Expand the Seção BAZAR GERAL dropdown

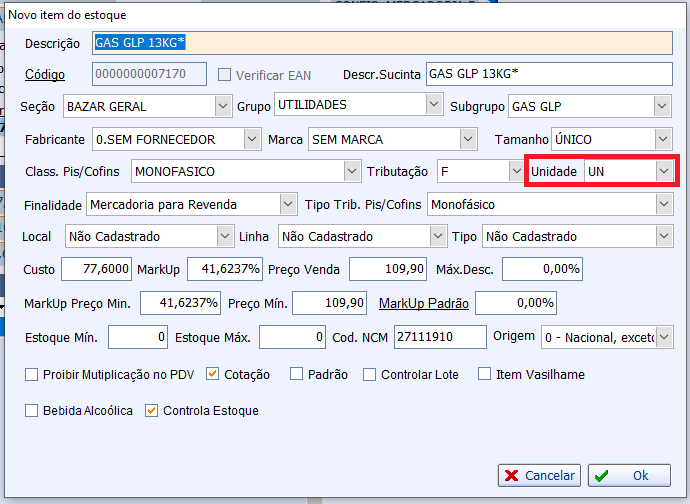point(222,106)
